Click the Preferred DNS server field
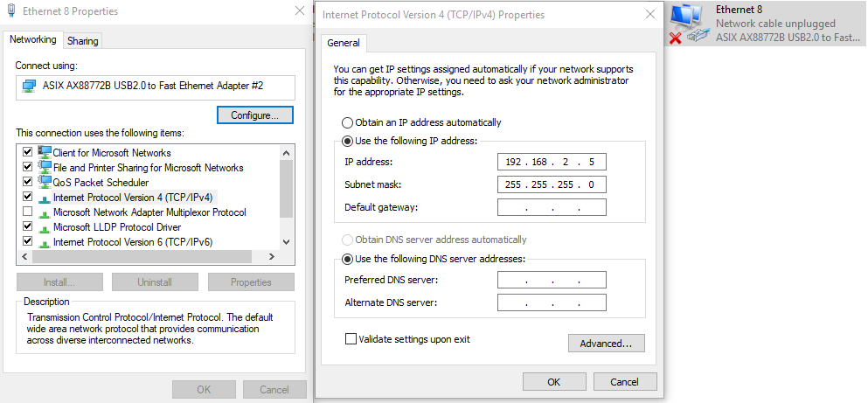868x403 pixels. pyautogui.click(x=552, y=280)
